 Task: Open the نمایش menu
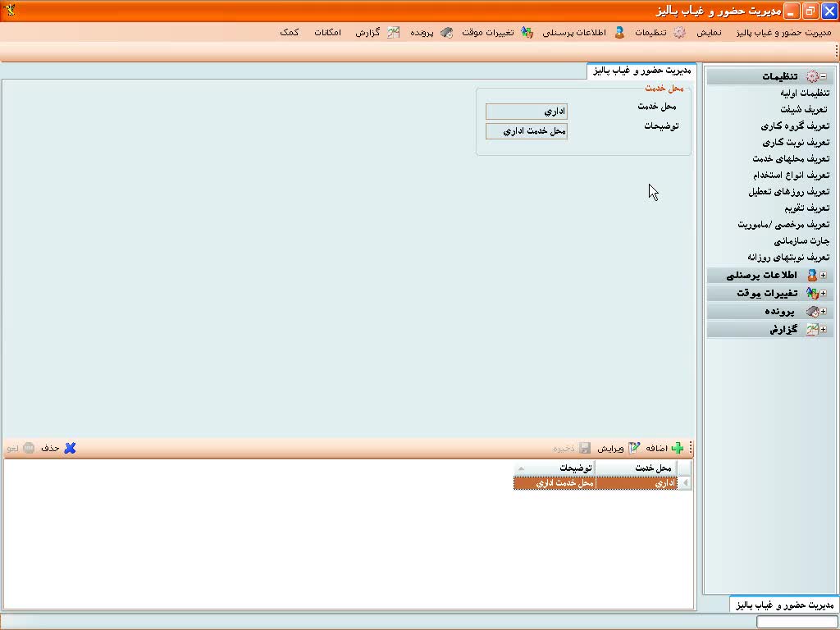click(709, 33)
